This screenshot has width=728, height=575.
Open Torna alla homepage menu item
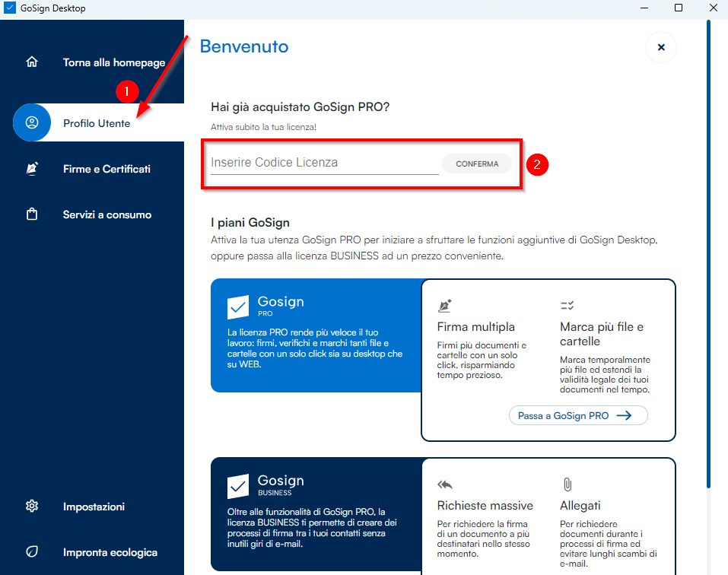coord(113,62)
